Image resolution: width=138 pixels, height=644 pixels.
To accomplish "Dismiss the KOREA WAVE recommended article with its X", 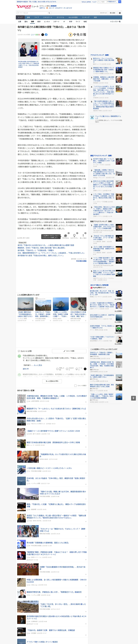I will click(68, 320).
